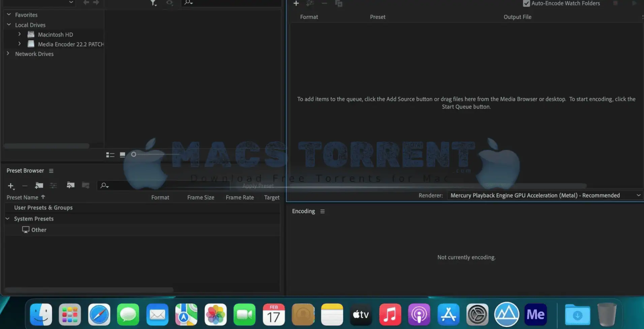Click the Delete Preset minus icon
This screenshot has height=329, width=644.
point(25,186)
